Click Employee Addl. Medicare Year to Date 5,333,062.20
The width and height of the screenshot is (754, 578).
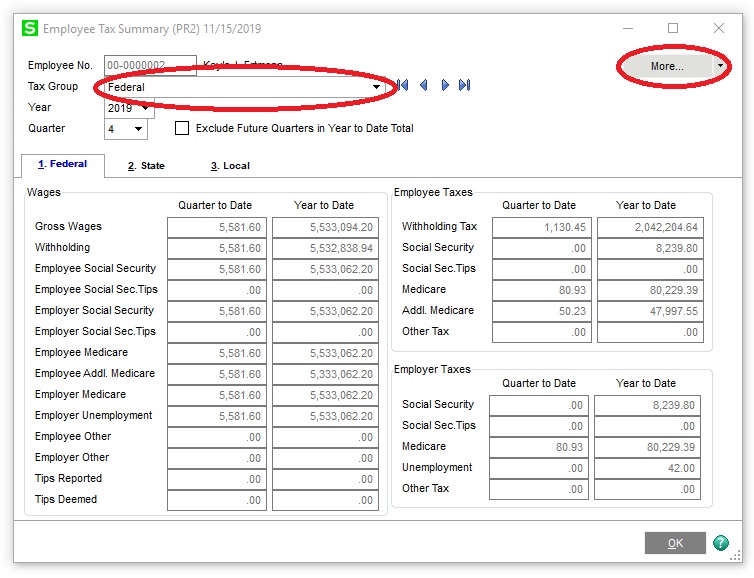(x=326, y=374)
